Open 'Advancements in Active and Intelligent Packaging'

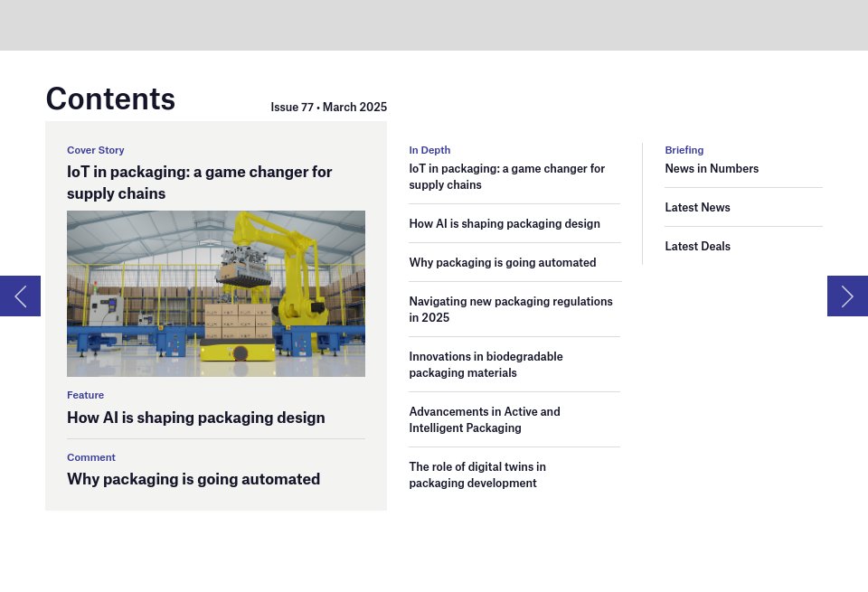(484, 419)
